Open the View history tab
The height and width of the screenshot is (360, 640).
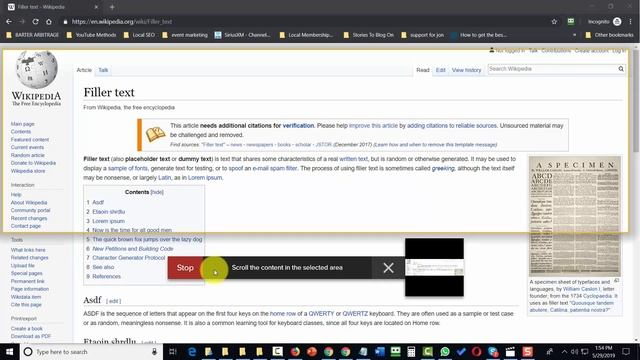point(467,70)
